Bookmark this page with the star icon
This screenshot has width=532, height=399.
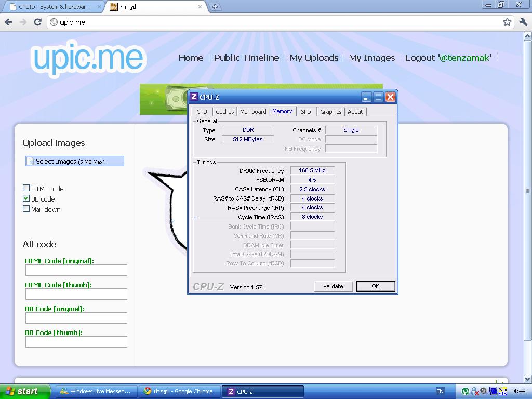coord(507,22)
